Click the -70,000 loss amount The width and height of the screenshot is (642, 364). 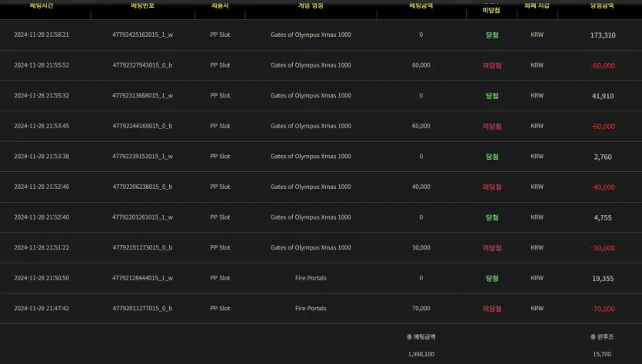point(602,309)
